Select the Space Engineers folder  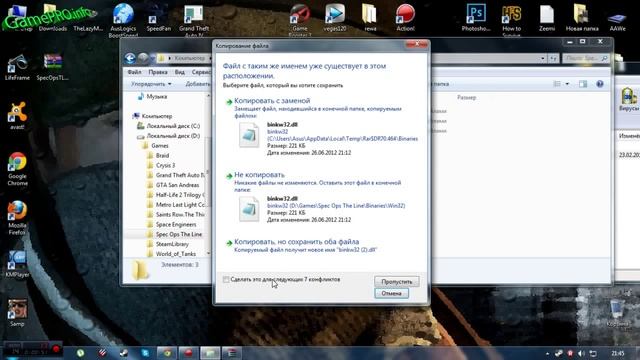pos(176,224)
